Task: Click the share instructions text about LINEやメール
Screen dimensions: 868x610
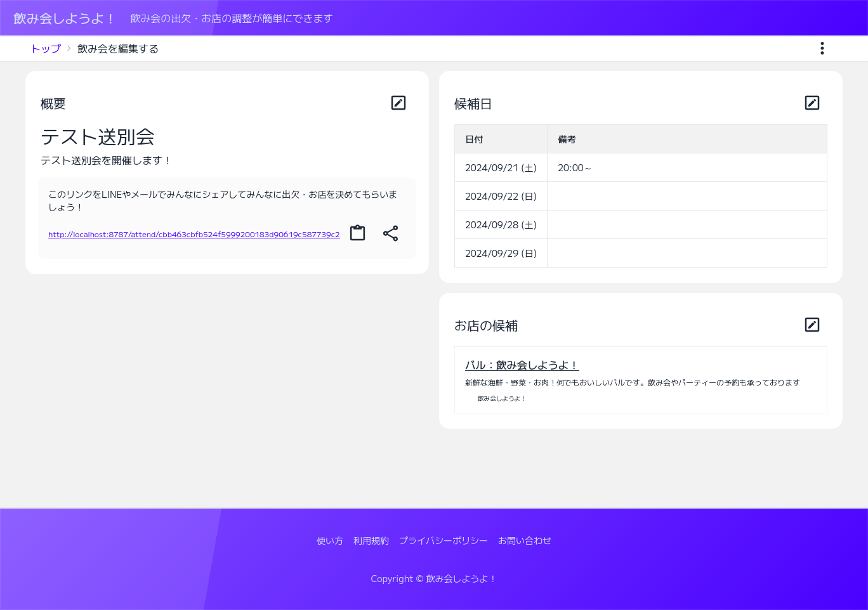Action: coord(223,201)
